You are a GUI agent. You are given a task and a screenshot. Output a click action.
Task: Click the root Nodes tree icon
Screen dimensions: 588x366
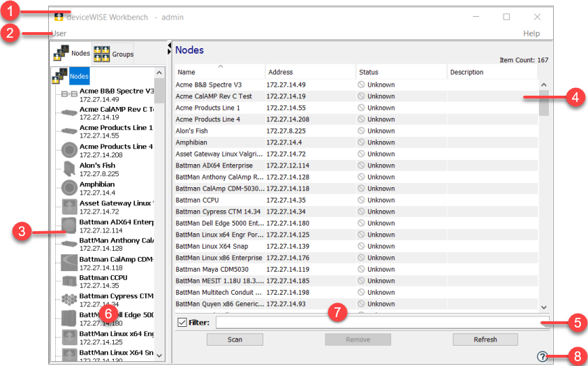click(59, 76)
